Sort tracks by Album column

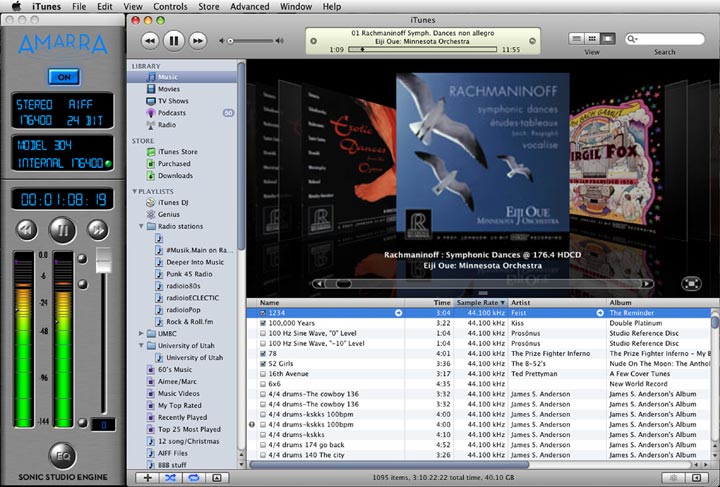tap(658, 303)
